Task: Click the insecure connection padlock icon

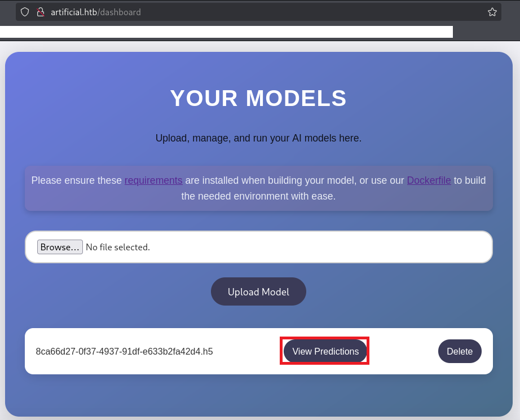Action: [40, 12]
